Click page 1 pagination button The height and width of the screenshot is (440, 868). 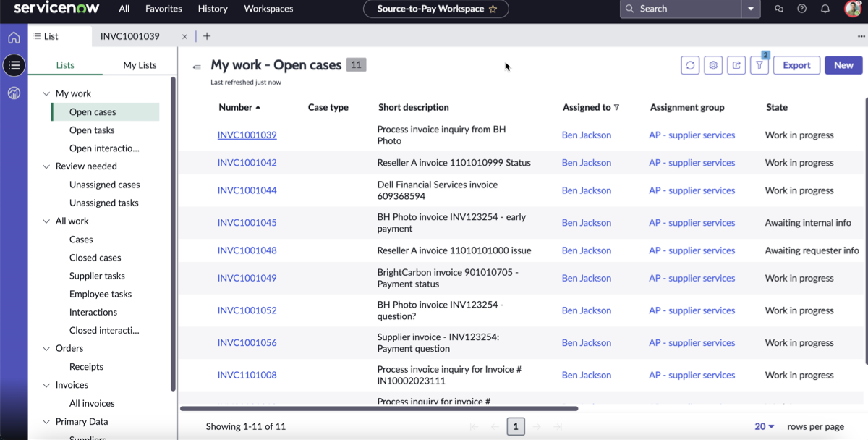516,427
